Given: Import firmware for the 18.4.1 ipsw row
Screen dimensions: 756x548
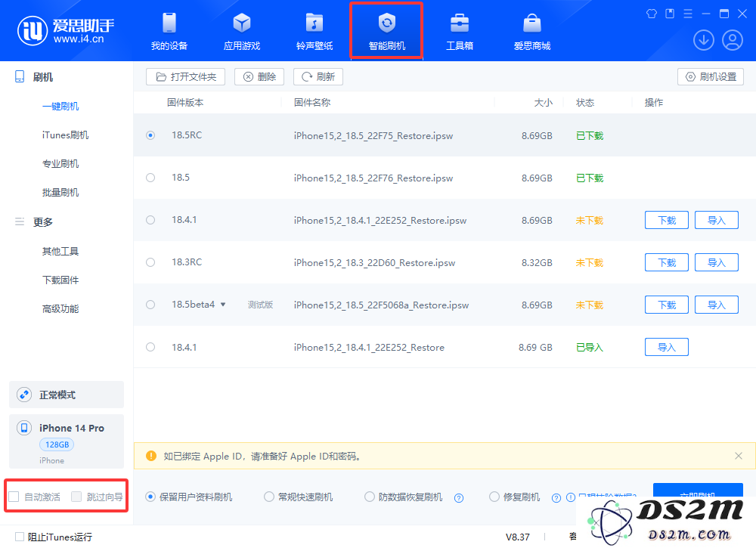Looking at the screenshot, I should 717,220.
